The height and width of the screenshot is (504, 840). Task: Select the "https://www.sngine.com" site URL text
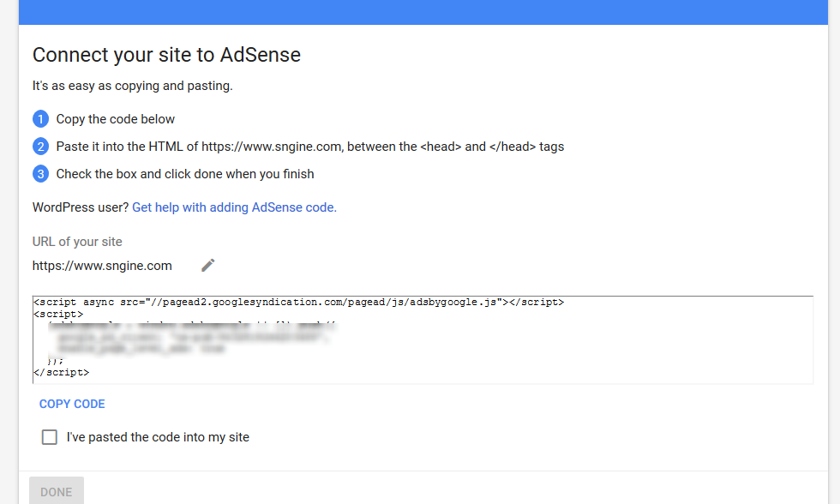click(x=102, y=266)
